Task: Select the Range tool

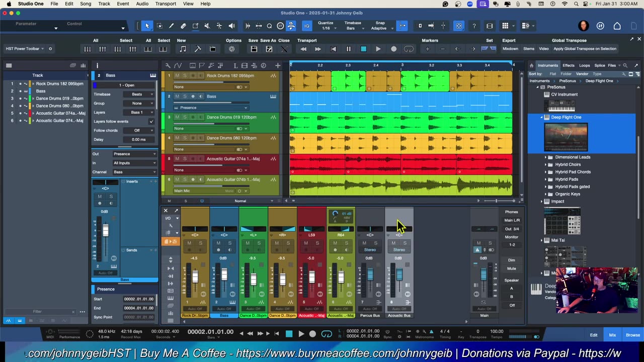Action: [x=159, y=26]
